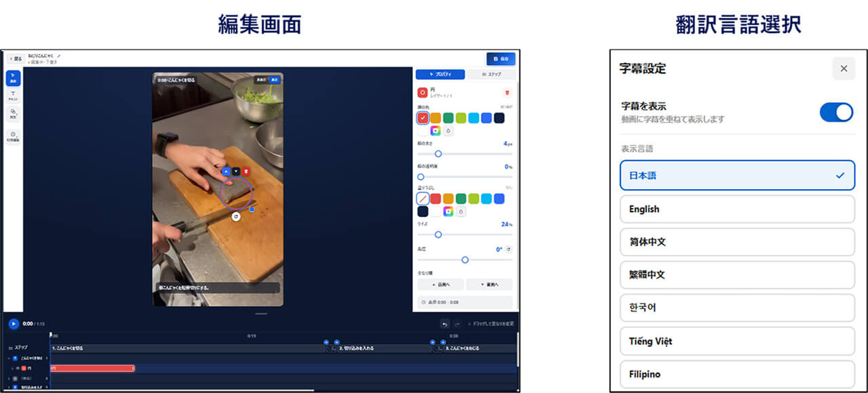The height and width of the screenshot is (393, 868).
Task: Choose the red line color swatch
Action: pos(422,118)
